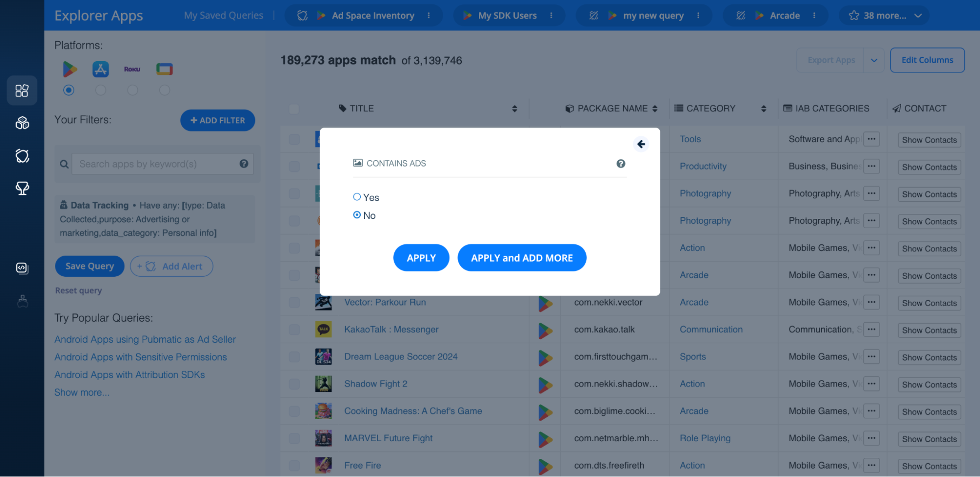Screen dimensions: 980x477
Task: Open the trophy sidebar icon
Action: point(22,188)
